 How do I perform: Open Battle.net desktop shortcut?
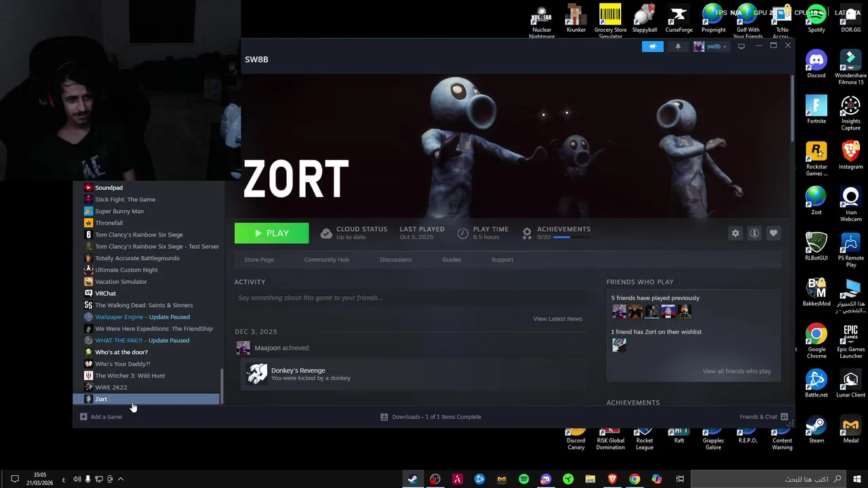click(816, 383)
